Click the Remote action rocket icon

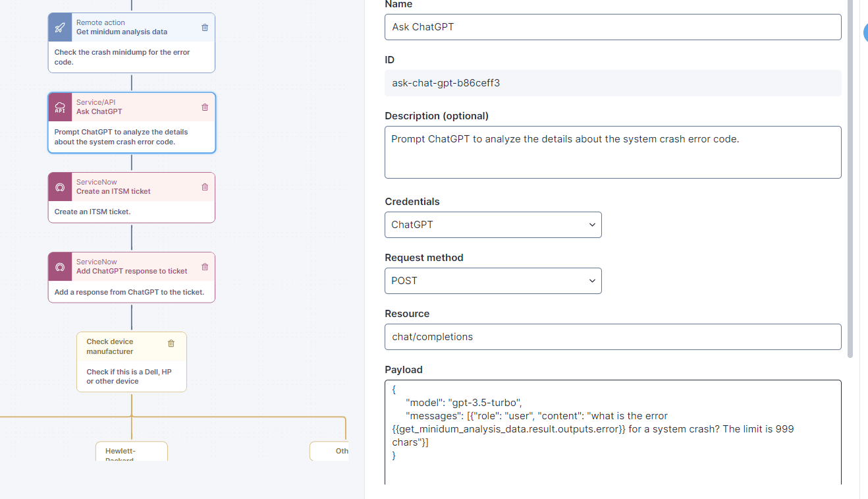coord(60,27)
